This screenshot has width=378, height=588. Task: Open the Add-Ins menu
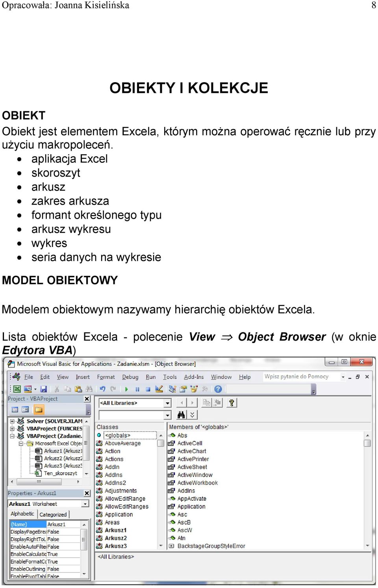(194, 377)
